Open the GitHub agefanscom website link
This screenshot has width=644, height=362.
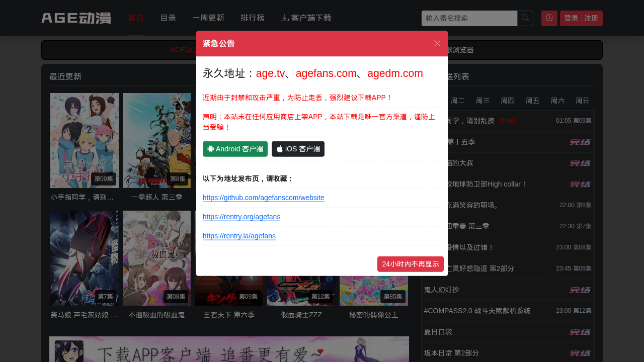pos(263,198)
